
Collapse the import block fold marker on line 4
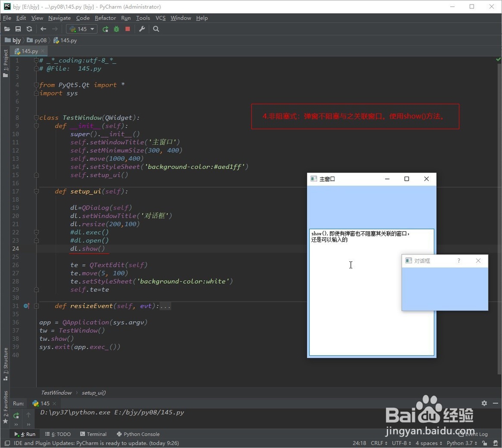coord(36,85)
